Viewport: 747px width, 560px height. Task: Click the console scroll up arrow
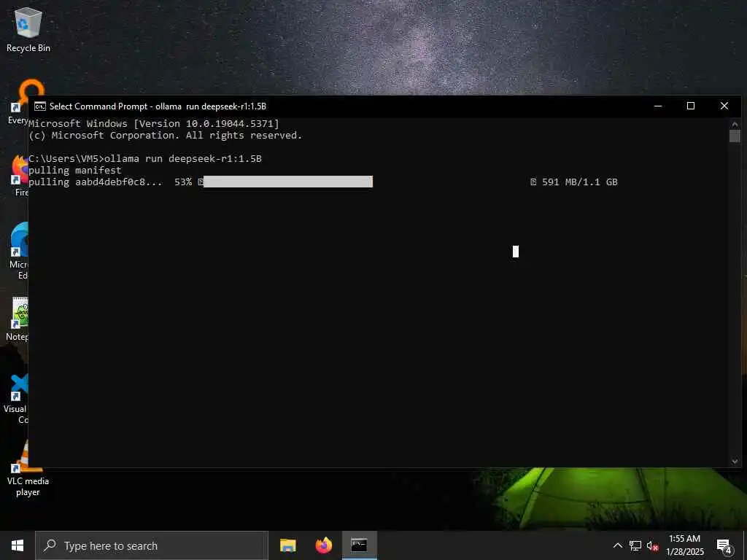pos(735,125)
